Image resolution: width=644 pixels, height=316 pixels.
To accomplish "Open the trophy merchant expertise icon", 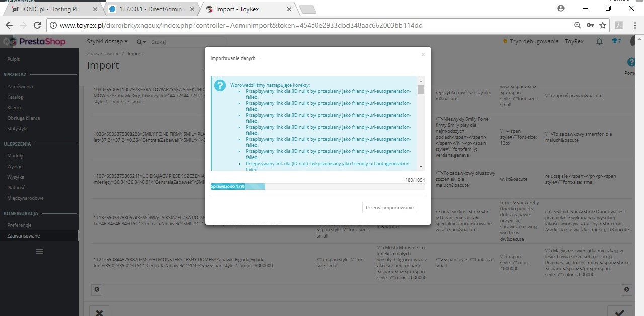I will (x=616, y=41).
